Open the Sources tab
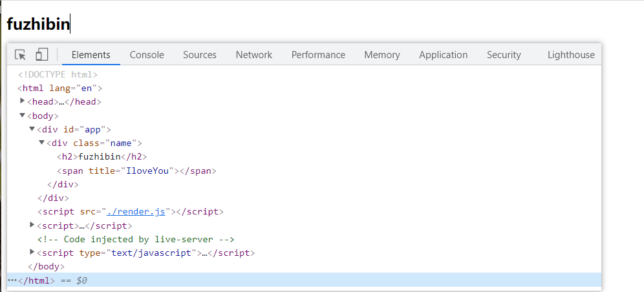The height and width of the screenshot is (292, 644). pyautogui.click(x=200, y=55)
